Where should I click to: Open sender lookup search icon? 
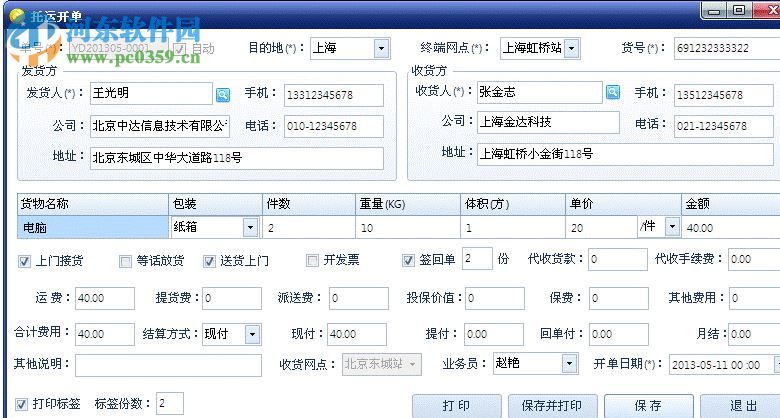[x=223, y=95]
